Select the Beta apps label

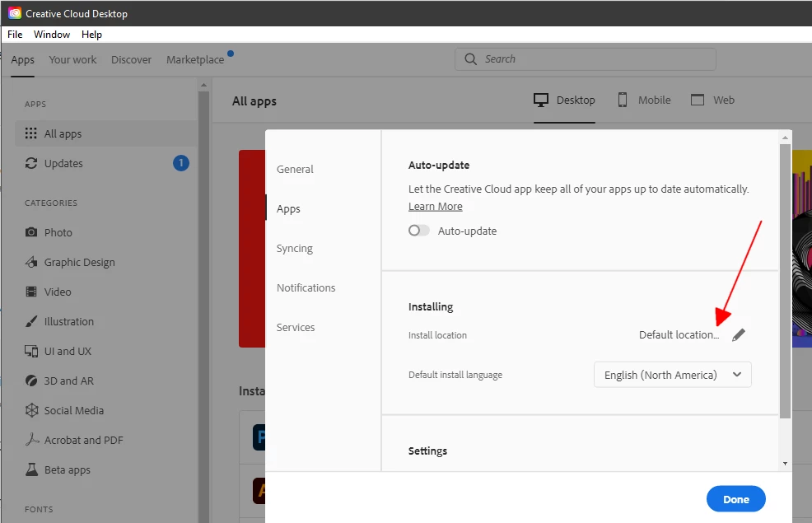68,469
